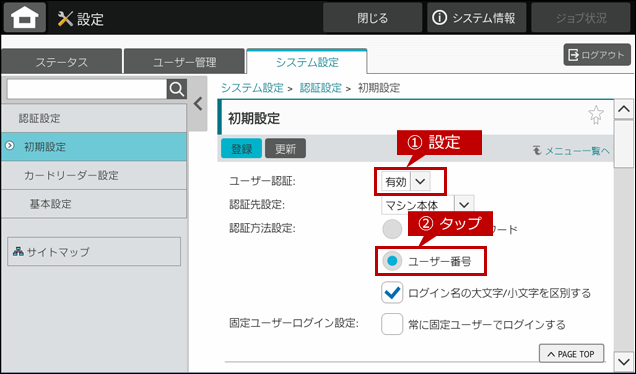Click the 設定 wrench icon
636x374 pixels.
click(x=65, y=19)
